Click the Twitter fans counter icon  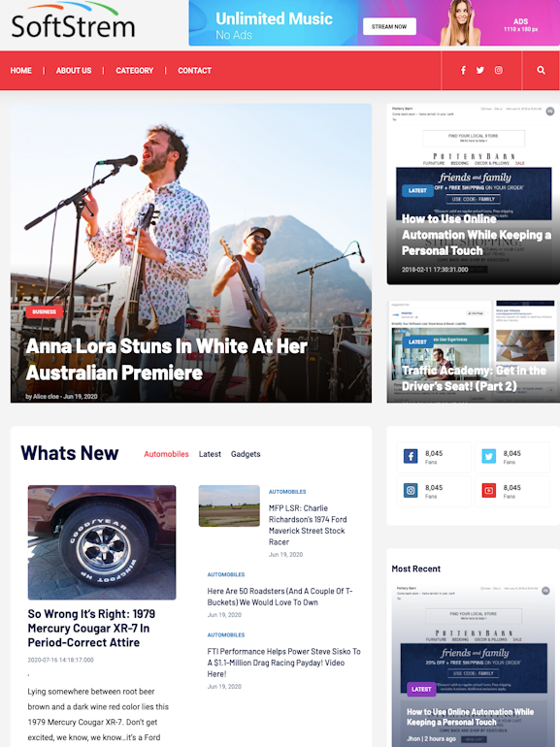tap(488, 456)
